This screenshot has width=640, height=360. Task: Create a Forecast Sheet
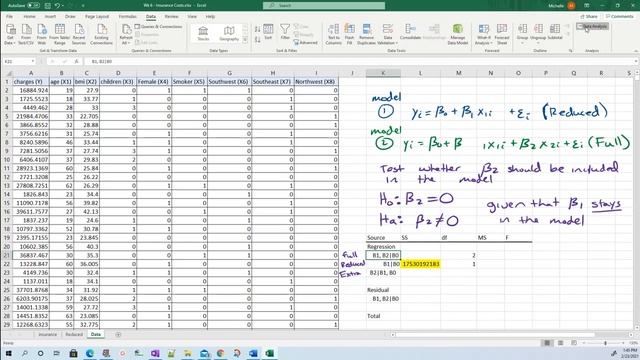[x=502, y=34]
